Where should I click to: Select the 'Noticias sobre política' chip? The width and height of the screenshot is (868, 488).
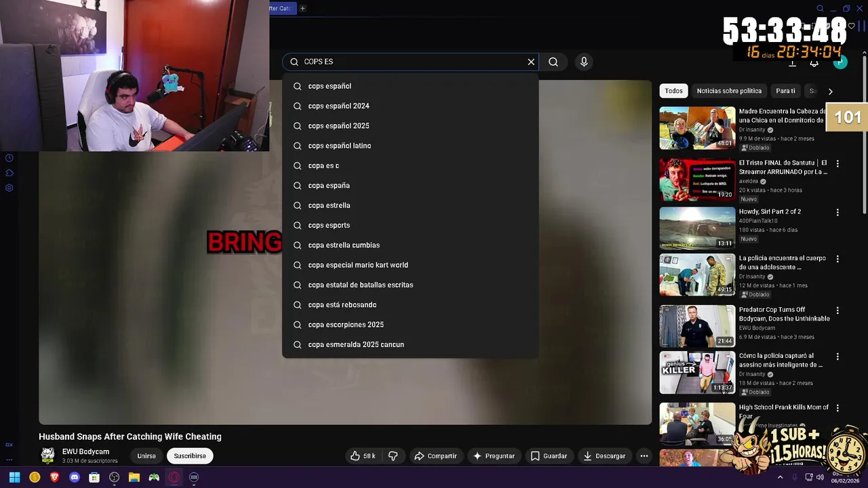point(729,91)
